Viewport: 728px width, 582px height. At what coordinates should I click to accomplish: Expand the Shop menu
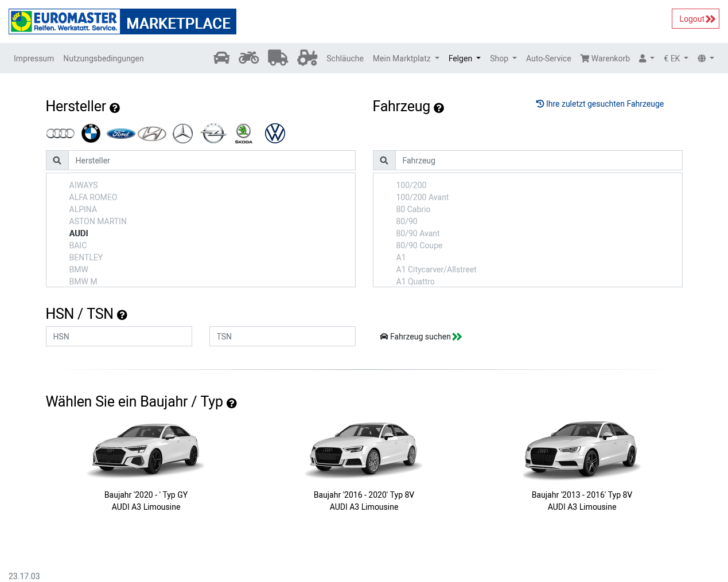tap(503, 58)
